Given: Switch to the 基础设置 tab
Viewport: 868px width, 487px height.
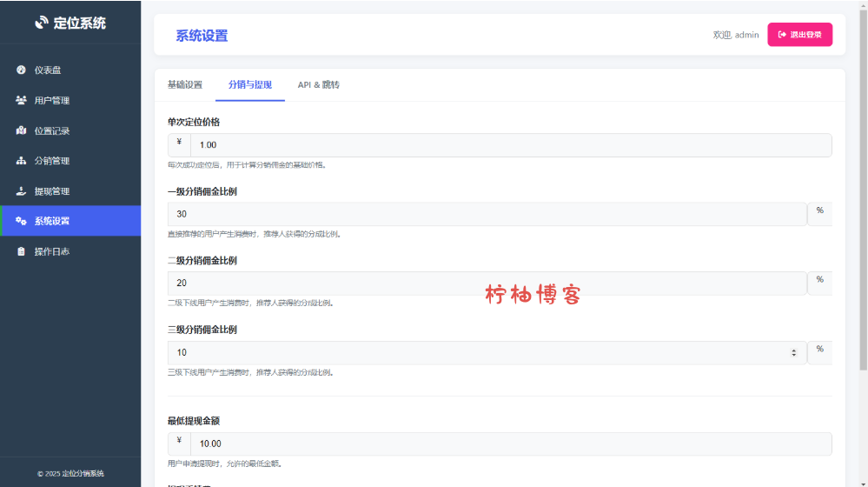Looking at the screenshot, I should point(184,85).
